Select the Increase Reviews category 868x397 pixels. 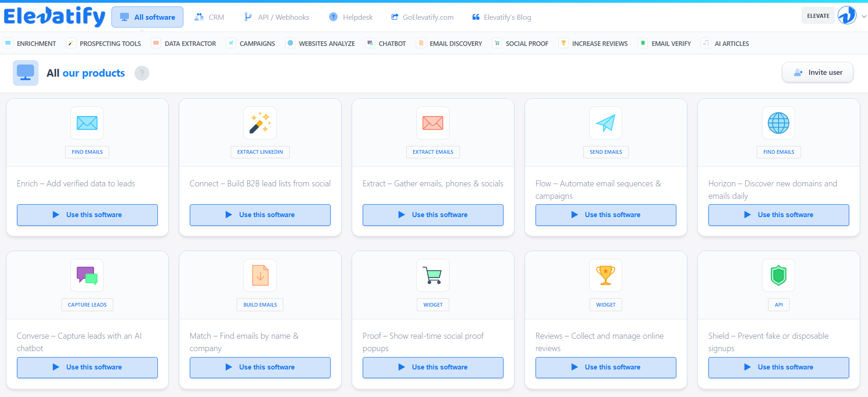(x=593, y=44)
